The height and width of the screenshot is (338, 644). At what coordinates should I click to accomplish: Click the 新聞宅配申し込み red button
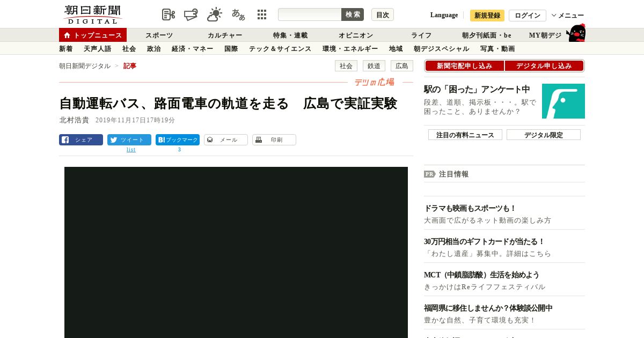464,65
